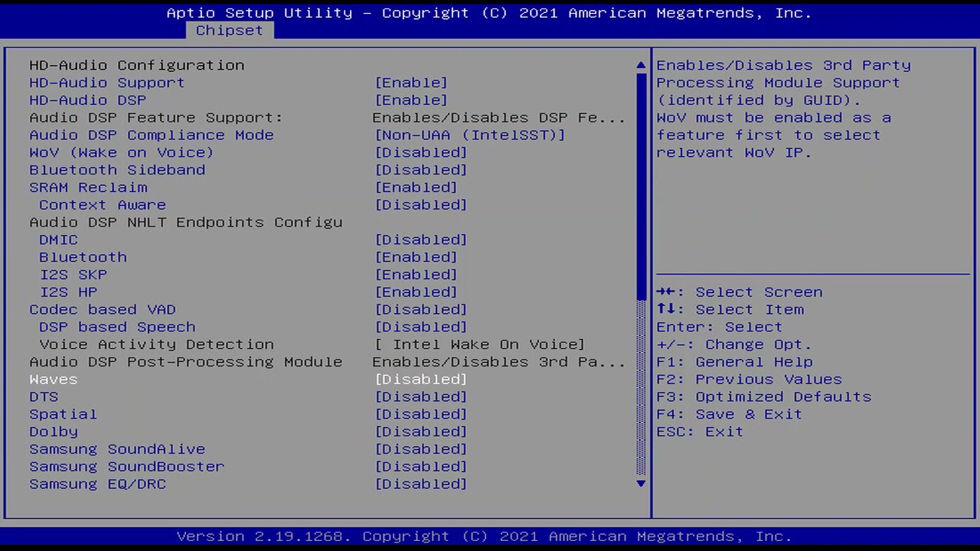Open DSP based Speech value
Viewport: 980px width, 551px height.
tap(421, 327)
